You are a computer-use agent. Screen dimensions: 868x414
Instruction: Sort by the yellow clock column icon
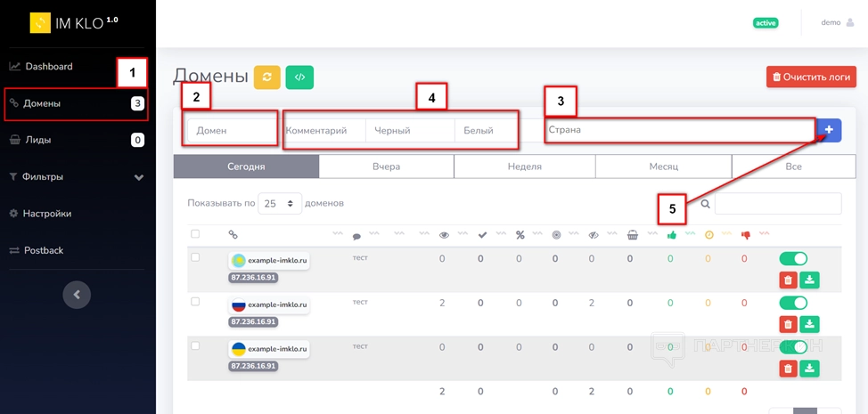tap(709, 235)
